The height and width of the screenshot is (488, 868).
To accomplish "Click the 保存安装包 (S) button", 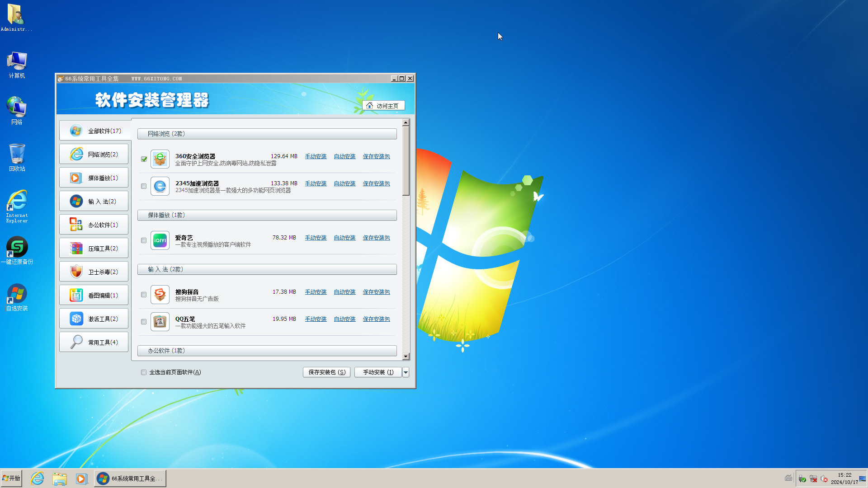I will click(x=326, y=372).
